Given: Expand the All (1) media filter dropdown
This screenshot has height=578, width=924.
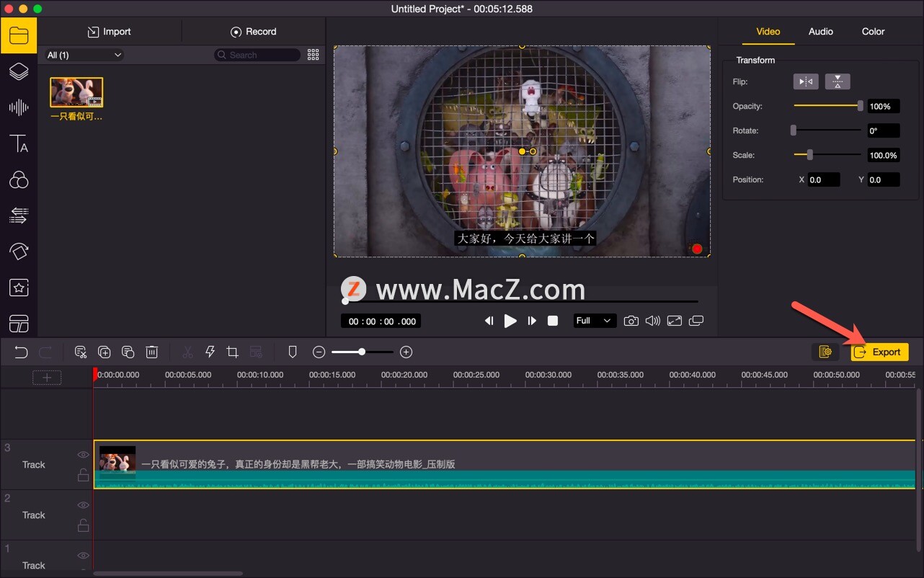Looking at the screenshot, I should [x=84, y=55].
